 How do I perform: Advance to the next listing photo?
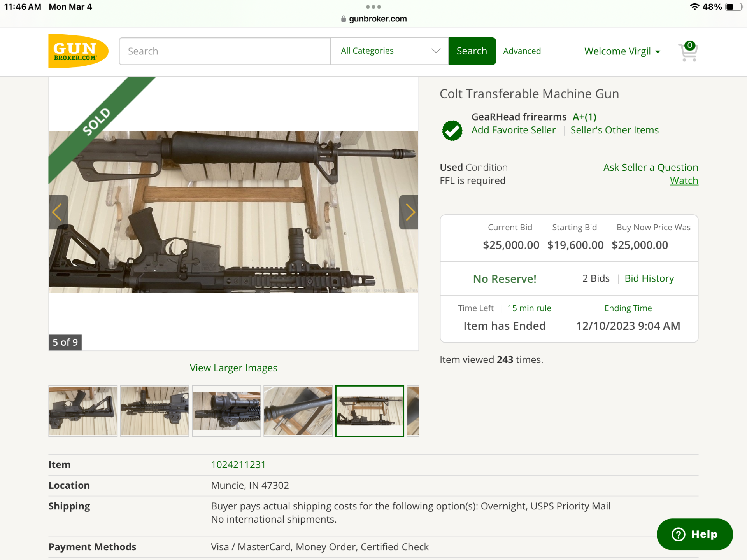(409, 212)
